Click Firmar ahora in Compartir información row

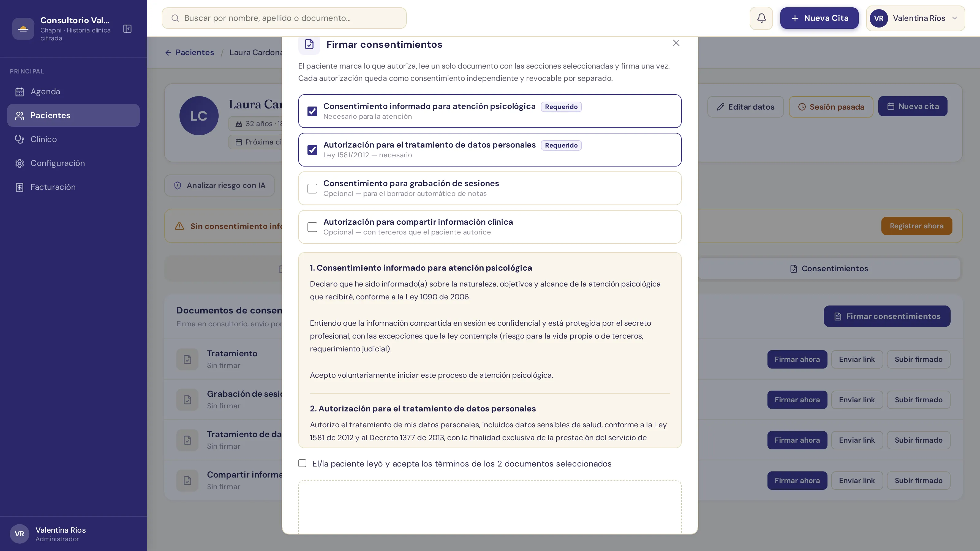point(797,481)
